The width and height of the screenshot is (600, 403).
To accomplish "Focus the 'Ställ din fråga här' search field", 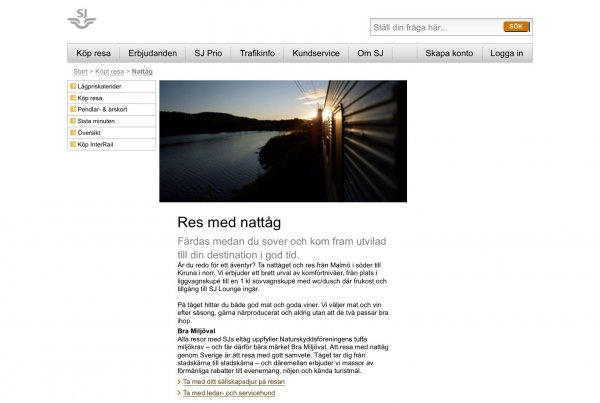I will coord(434,28).
